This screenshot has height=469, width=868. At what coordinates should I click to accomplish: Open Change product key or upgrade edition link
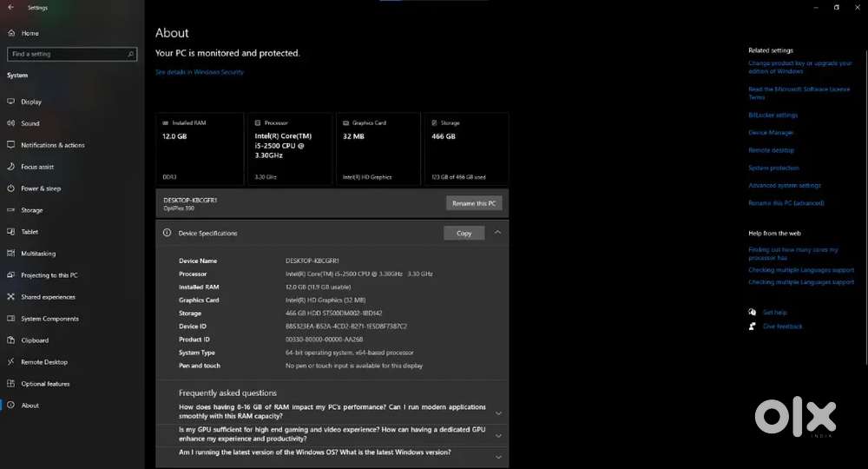[800, 67]
